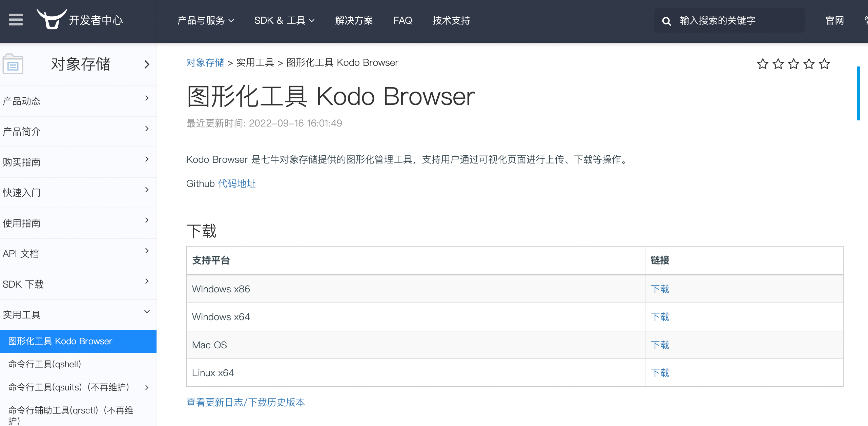
Task: Expand 命令行工具(qsuits) submenu arrow
Action: 147,387
